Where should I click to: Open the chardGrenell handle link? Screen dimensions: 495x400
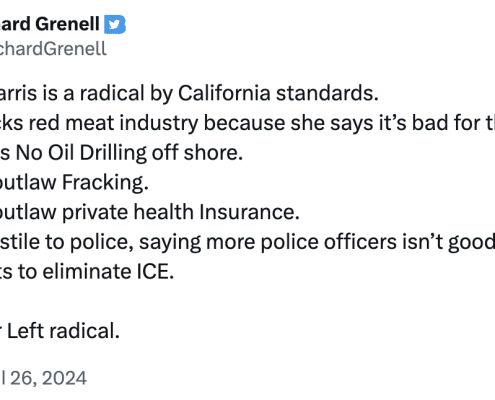coord(53,49)
